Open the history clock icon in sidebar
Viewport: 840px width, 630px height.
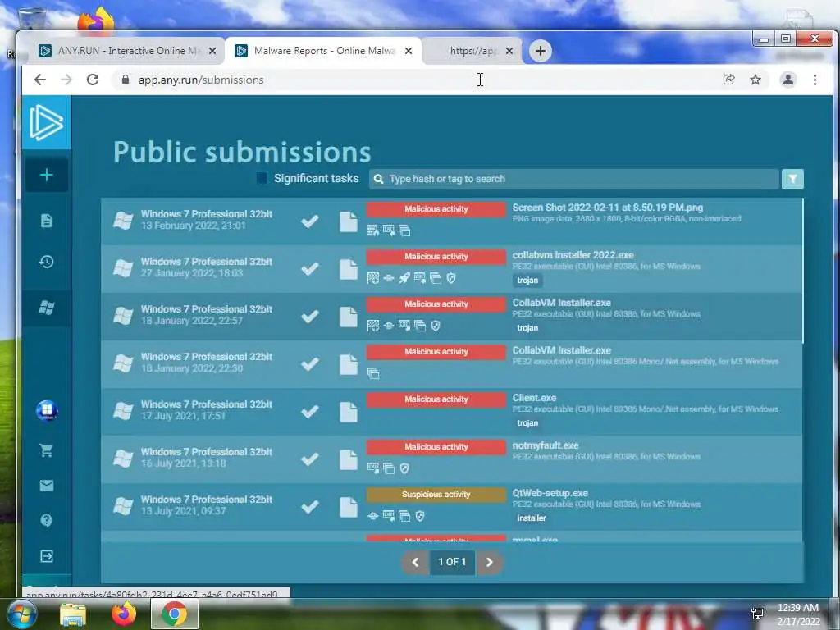47,262
